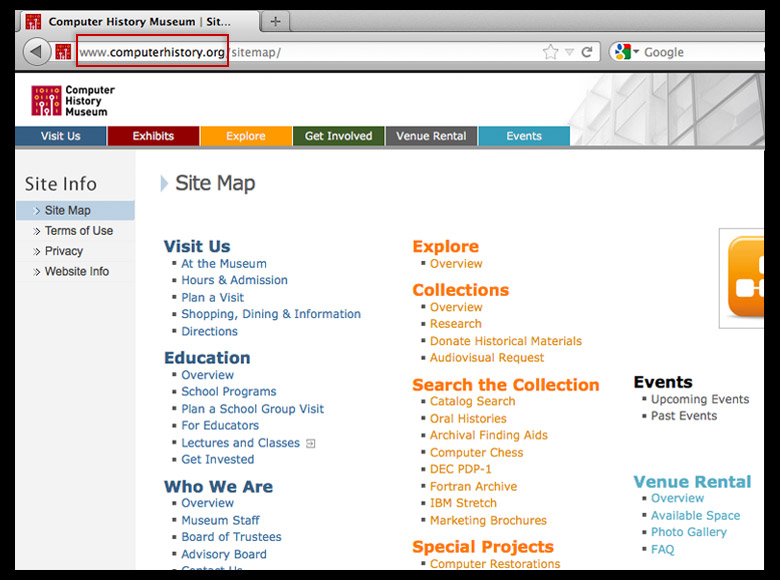Click the reload page icon
This screenshot has height=580, width=780.
pos(587,52)
